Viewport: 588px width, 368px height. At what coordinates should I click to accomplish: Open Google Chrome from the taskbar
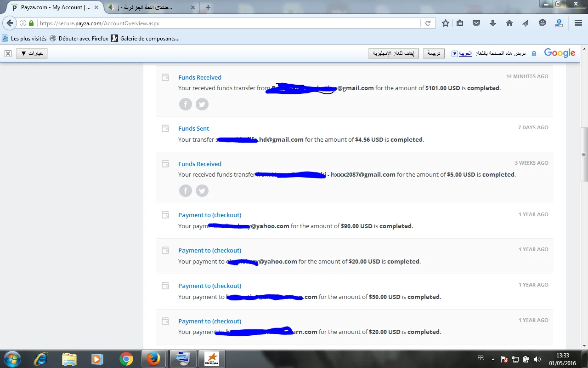coord(126,359)
